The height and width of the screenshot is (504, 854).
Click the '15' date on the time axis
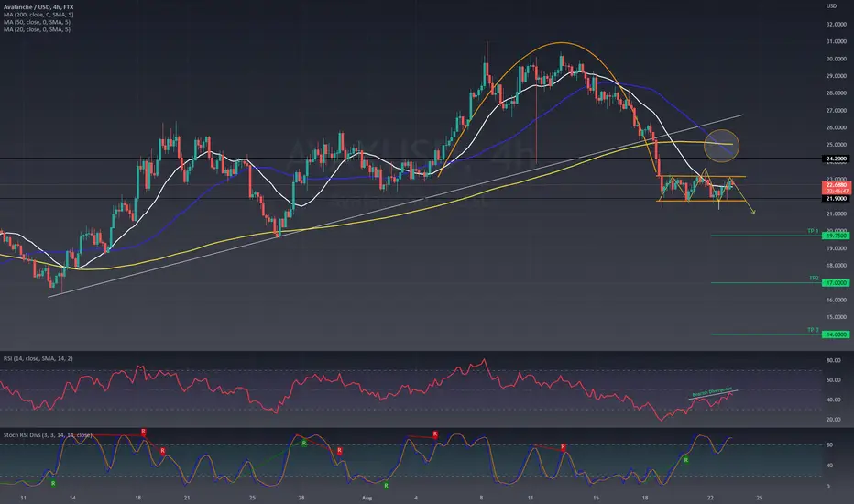[596, 498]
